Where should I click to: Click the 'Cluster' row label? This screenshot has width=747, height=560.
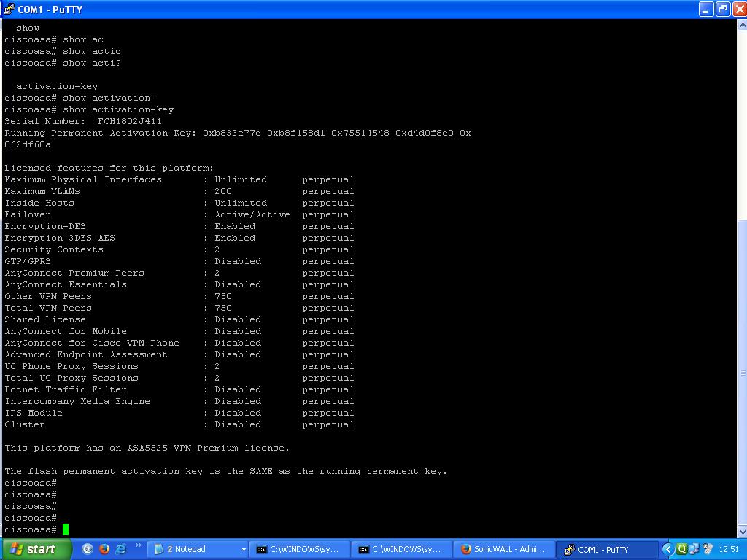tap(25, 425)
